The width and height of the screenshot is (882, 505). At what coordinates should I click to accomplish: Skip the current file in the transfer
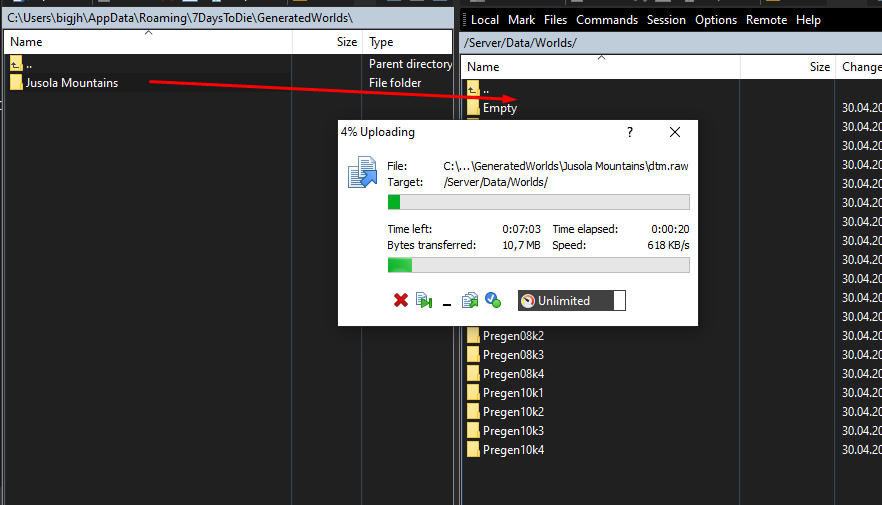[424, 300]
